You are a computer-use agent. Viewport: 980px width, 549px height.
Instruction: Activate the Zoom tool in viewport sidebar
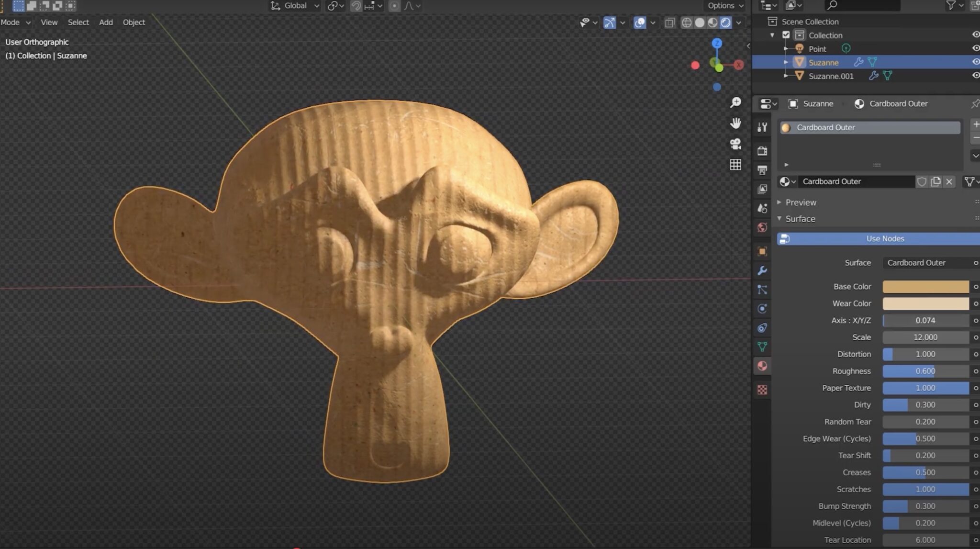[x=736, y=103]
